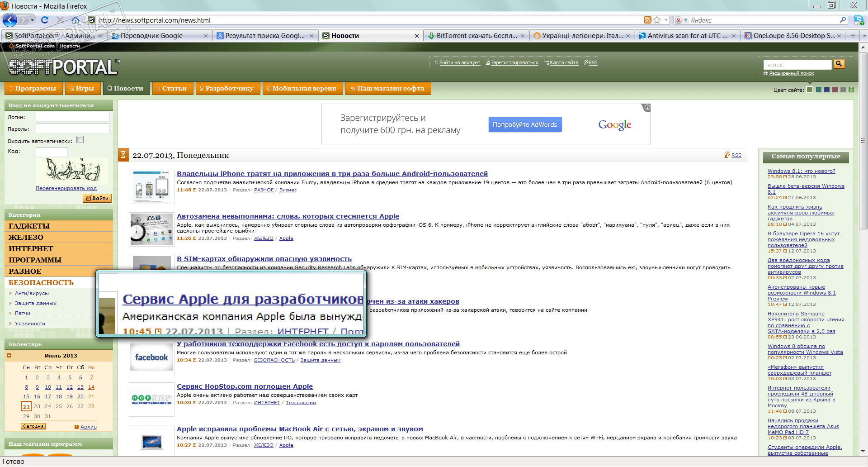This screenshot has width=868, height=467.
Task: Toggle the Входить автоматически checkbox
Action: click(x=80, y=140)
